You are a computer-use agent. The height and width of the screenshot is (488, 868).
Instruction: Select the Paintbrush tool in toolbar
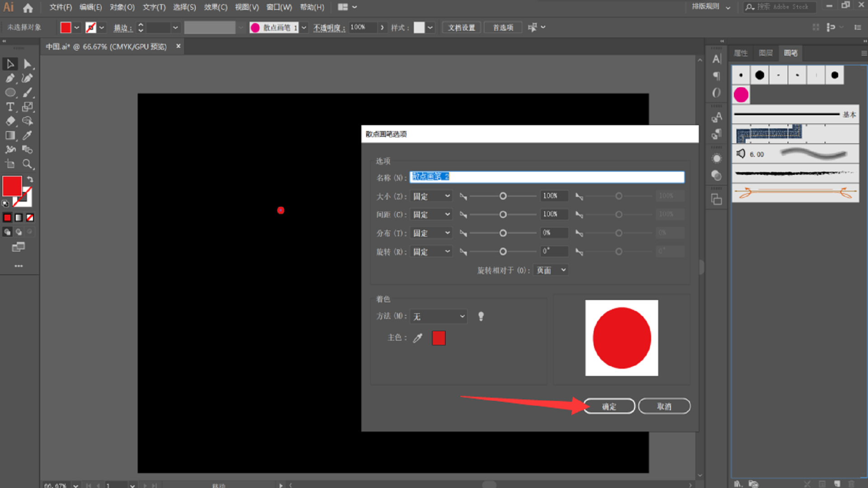(x=27, y=93)
